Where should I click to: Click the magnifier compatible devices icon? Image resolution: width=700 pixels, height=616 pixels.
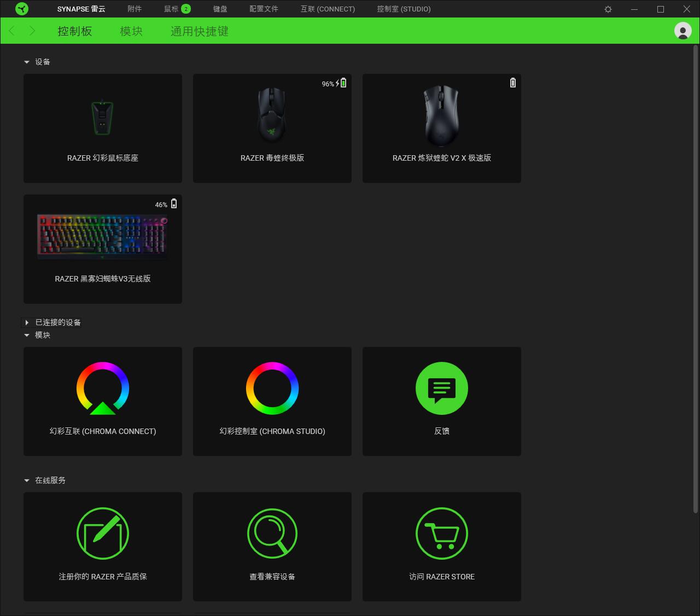(272, 533)
